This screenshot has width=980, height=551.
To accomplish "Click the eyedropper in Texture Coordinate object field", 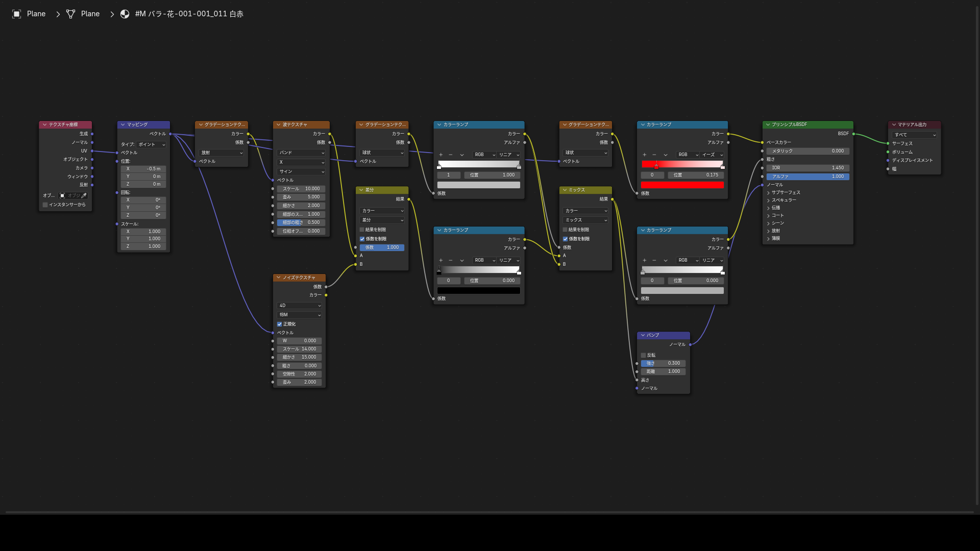I will tap(84, 195).
